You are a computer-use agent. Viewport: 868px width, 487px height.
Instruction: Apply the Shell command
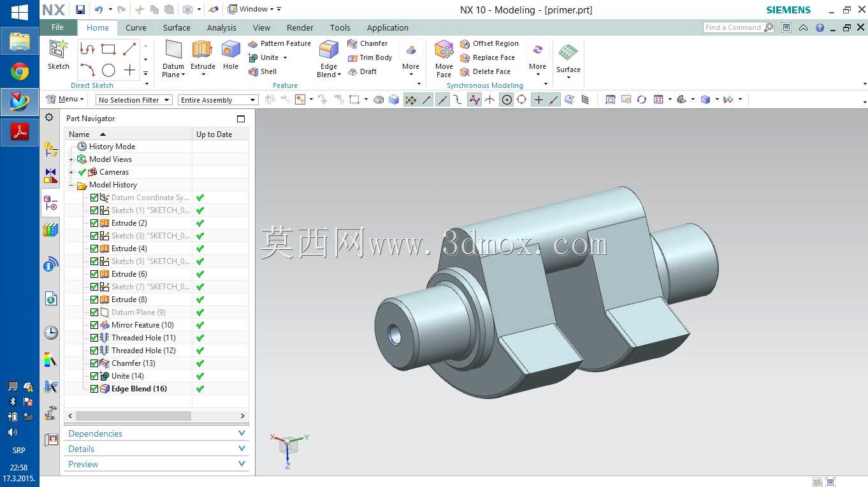pyautogui.click(x=263, y=71)
